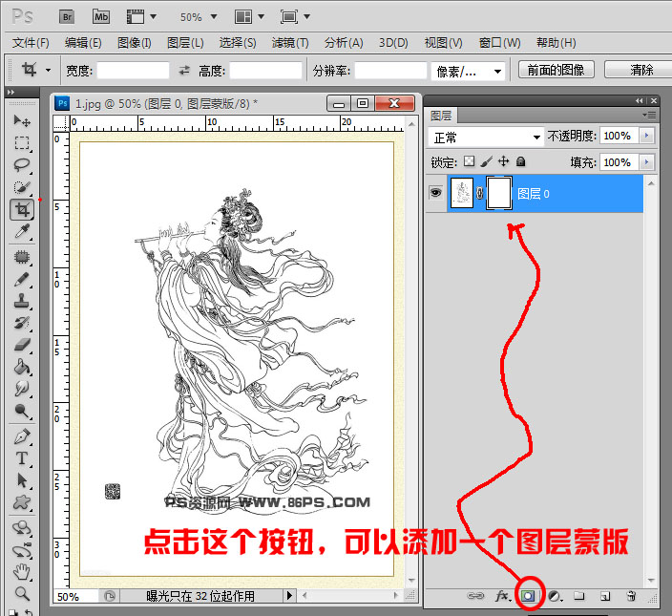The image size is (672, 616).
Task: Click the 分辨率 input field
Action: 390,71
